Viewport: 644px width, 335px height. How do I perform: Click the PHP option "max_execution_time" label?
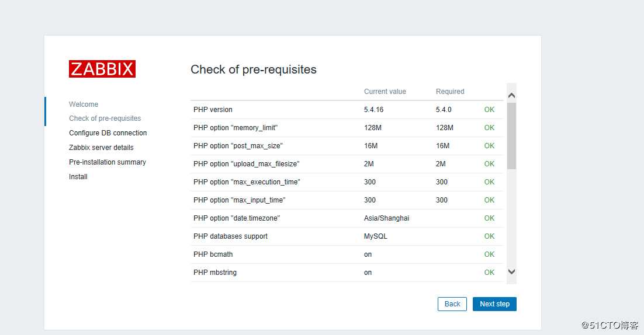tap(247, 182)
